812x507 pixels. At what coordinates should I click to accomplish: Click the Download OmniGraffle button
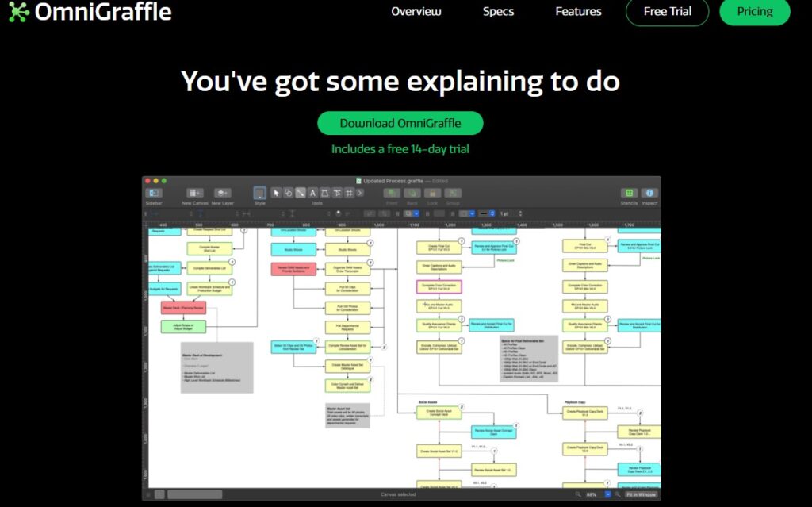(x=400, y=123)
